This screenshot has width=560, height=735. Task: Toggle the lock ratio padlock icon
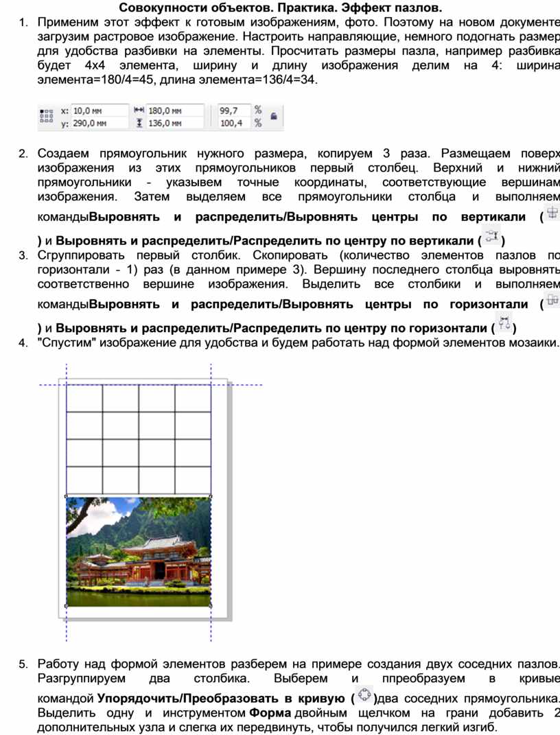(274, 115)
